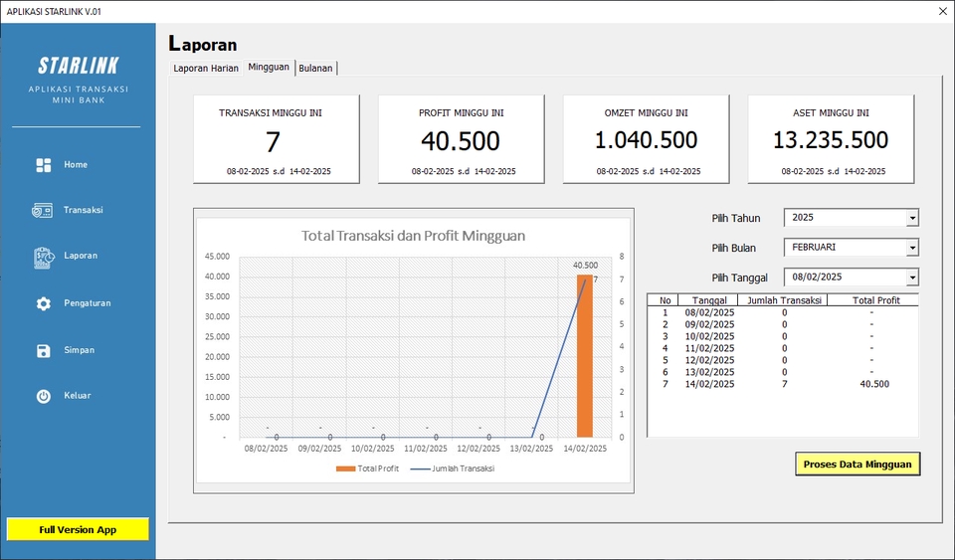Click the Transaksi icon in sidebar
Viewport: 955px width, 560px height.
[43, 211]
